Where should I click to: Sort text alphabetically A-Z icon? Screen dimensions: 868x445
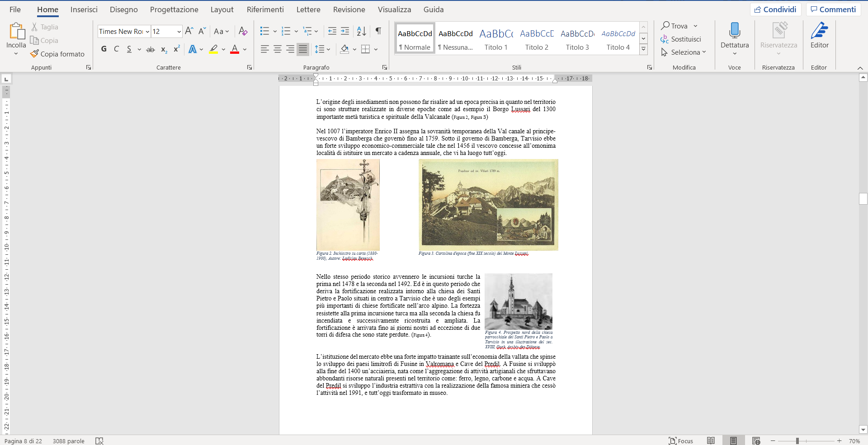(362, 31)
